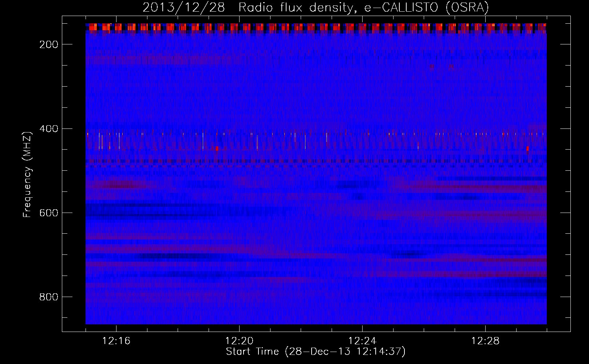Select the "Frequency (MHZ)" vertical axis label
This screenshot has height=364, width=589.
pyautogui.click(x=27, y=174)
